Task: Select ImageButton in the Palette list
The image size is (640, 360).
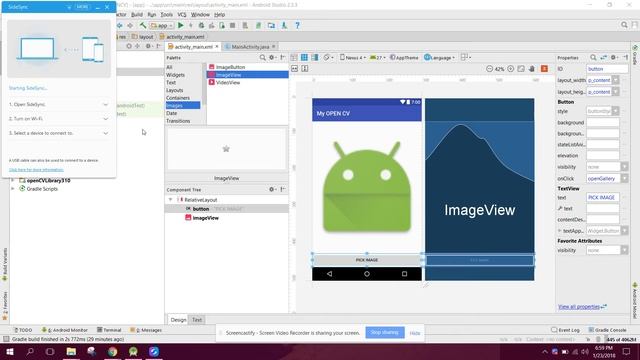Action: (230, 67)
